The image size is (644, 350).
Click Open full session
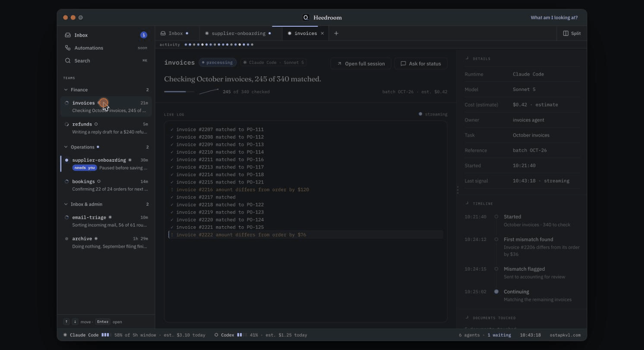[x=361, y=63]
